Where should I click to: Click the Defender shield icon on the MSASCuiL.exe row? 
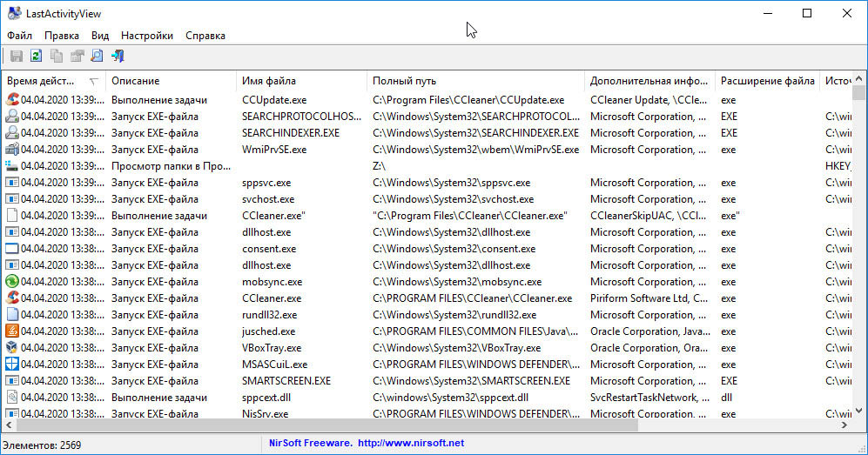pyautogui.click(x=12, y=365)
